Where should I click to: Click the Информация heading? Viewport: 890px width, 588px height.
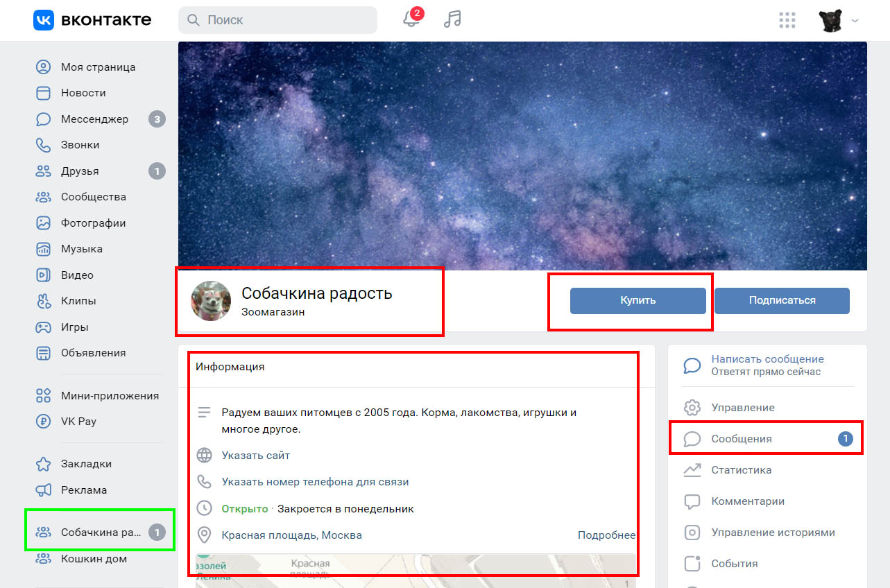(x=230, y=367)
